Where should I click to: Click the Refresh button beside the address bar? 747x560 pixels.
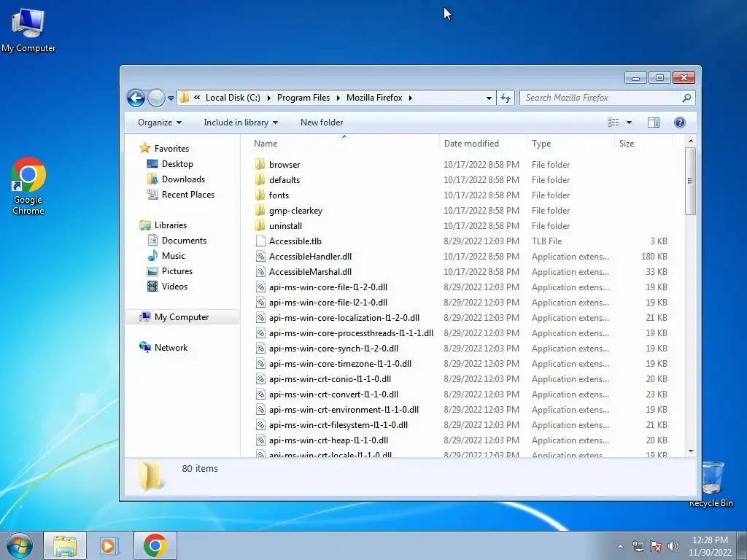point(506,98)
